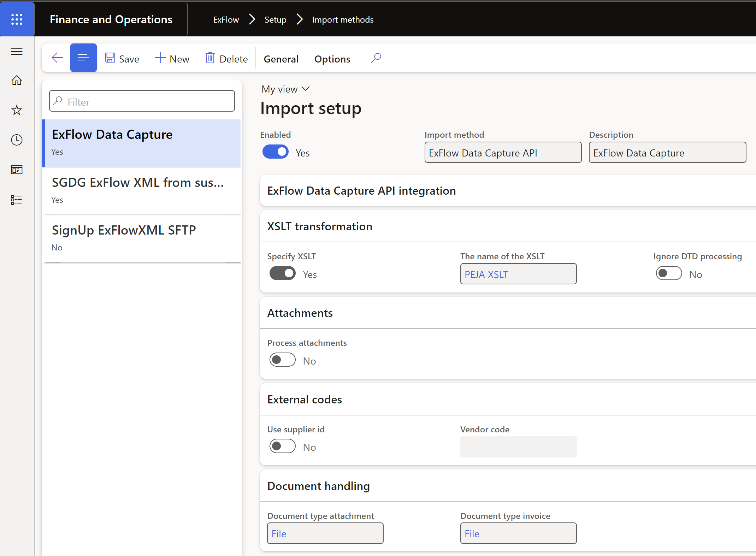Open The name of the XSLT field
Screen dimensions: 756x556
coord(518,274)
